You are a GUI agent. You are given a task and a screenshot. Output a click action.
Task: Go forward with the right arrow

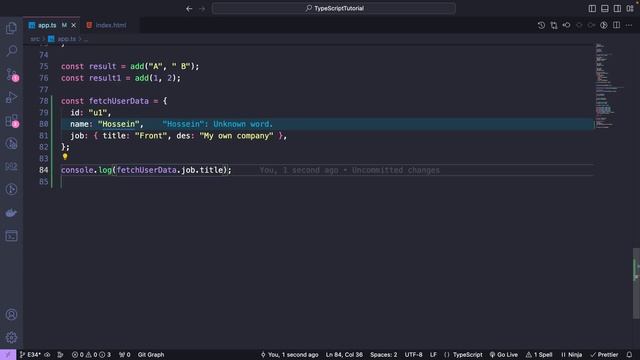coord(202,8)
